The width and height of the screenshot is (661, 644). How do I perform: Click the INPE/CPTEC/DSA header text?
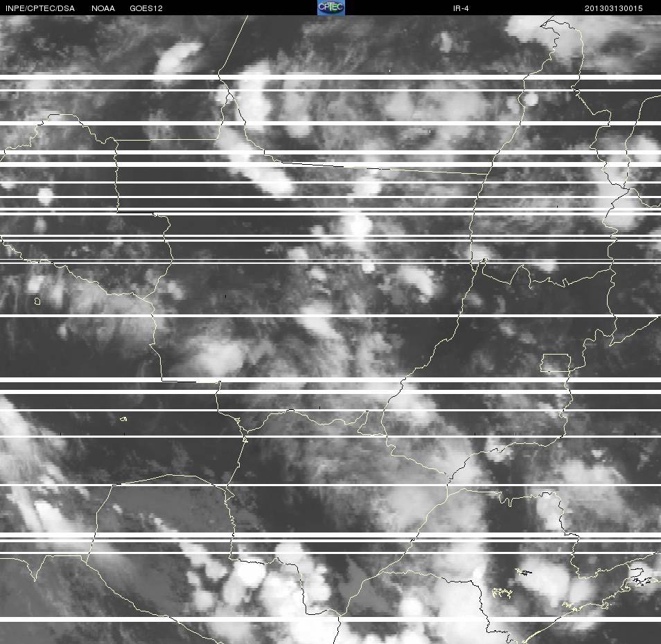pos(40,8)
